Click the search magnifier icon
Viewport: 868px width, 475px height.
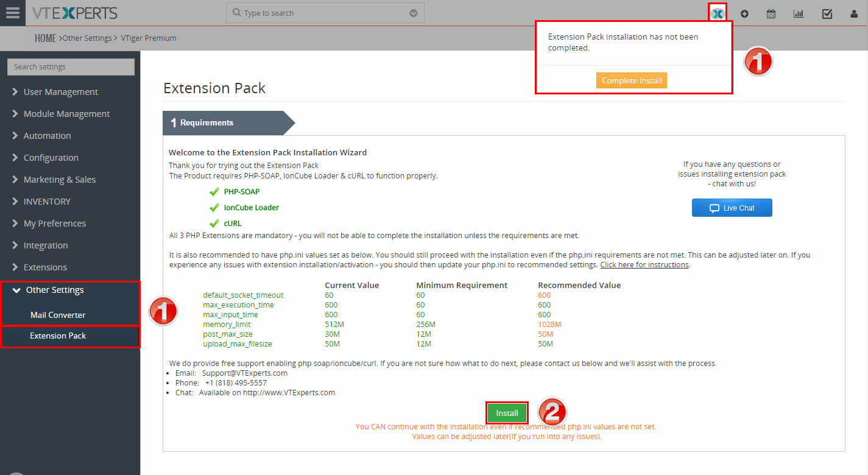click(x=236, y=13)
